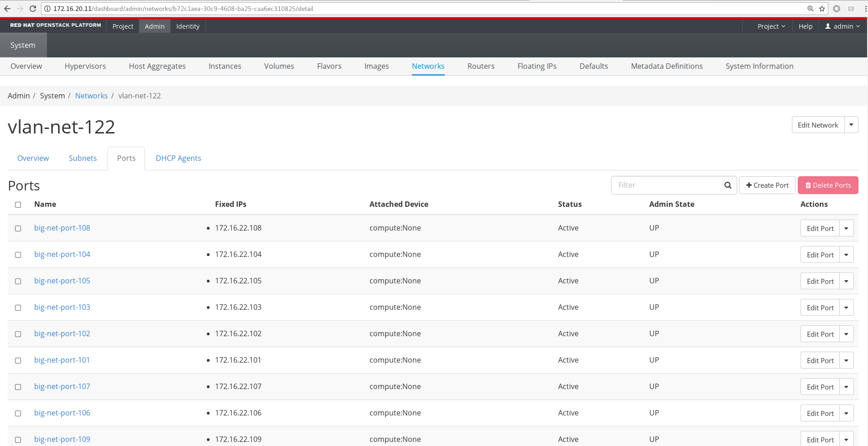
Task: Open the admin user menu
Action: [842, 26]
